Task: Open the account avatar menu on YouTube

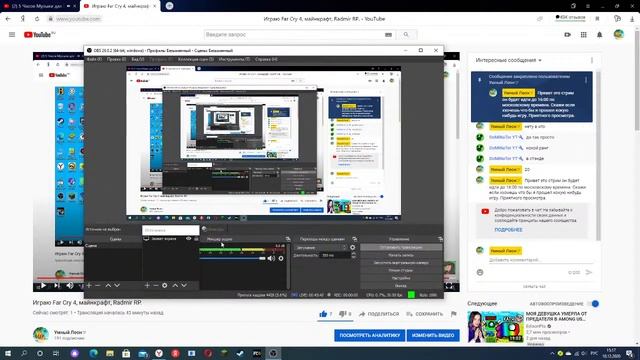Action: (619, 35)
